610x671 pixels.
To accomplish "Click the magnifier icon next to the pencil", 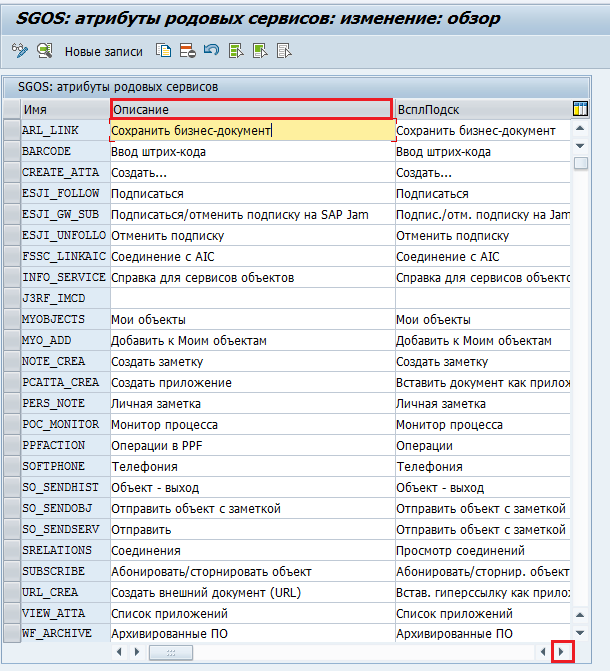I will coord(44,50).
